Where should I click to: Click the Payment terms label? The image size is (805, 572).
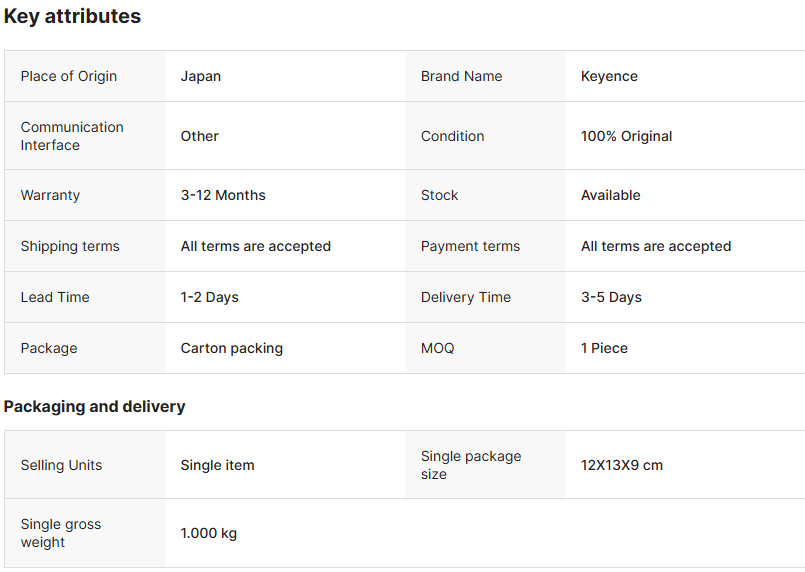click(x=470, y=246)
